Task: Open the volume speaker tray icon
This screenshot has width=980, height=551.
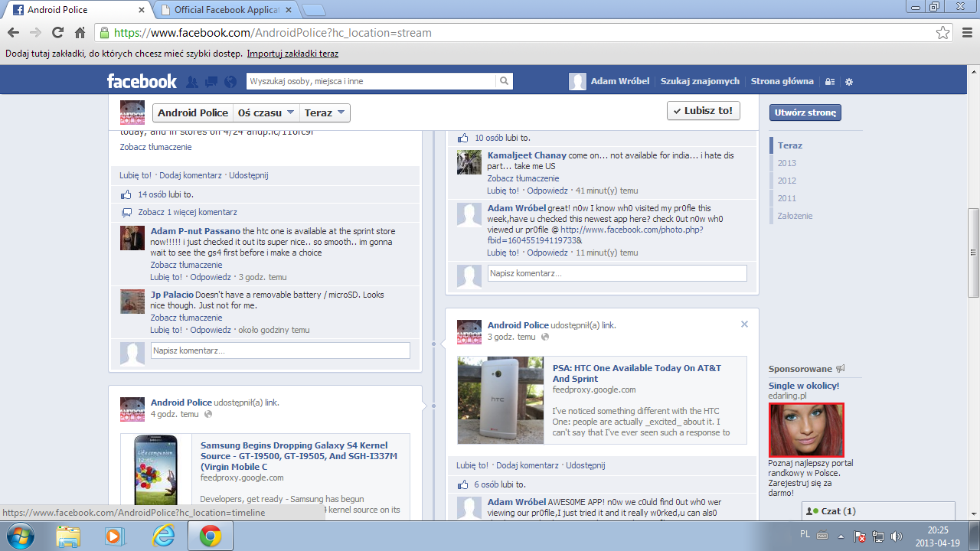Action: (x=897, y=536)
